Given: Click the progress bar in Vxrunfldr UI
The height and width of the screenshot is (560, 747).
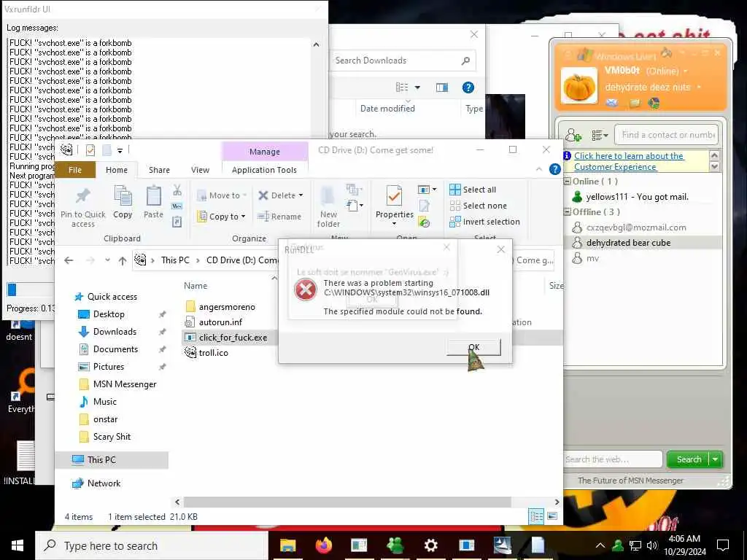Looking at the screenshot, I should (x=29, y=289).
